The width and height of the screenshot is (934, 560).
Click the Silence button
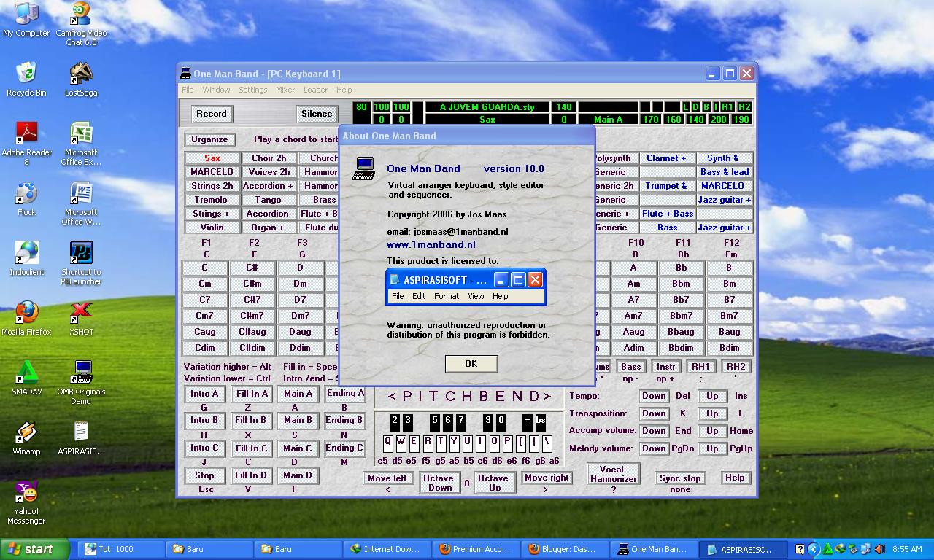[317, 114]
